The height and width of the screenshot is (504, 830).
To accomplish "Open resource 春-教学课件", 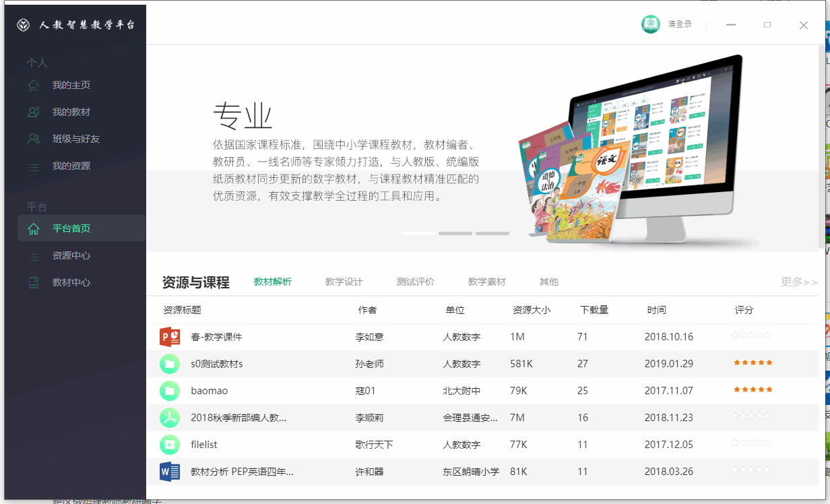I will [216, 337].
